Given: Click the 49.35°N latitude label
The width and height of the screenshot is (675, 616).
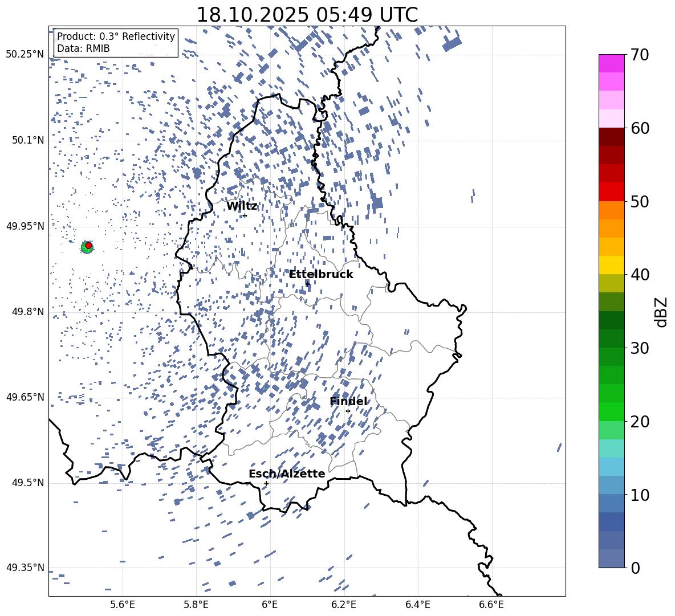Looking at the screenshot, I should (x=25, y=568).
